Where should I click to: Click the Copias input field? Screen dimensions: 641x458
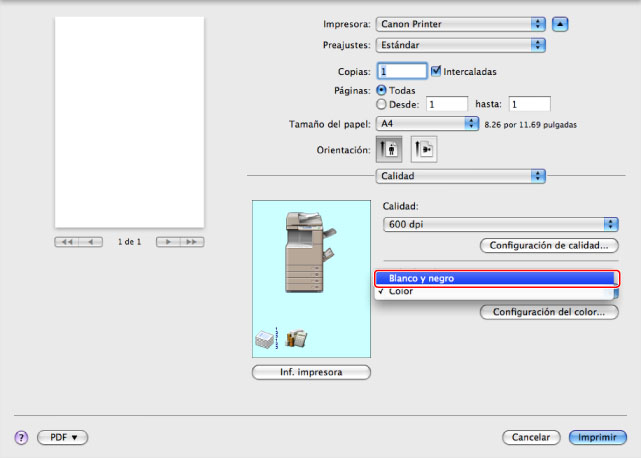click(401, 71)
